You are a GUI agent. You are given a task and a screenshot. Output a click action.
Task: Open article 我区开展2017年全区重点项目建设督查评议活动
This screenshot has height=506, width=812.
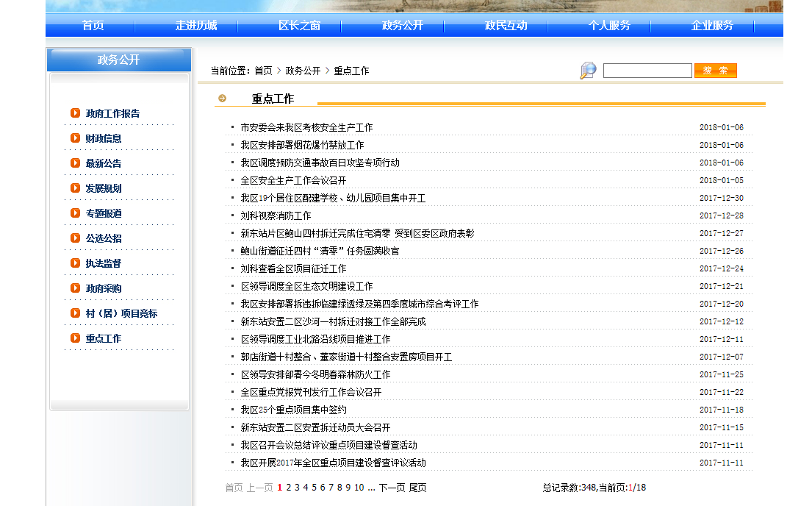click(x=333, y=463)
